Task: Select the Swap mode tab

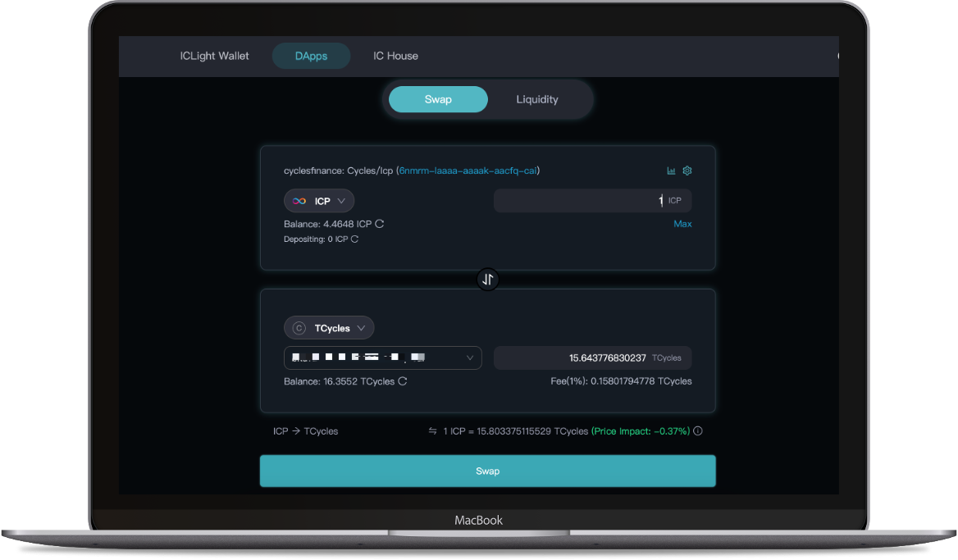Action: [x=438, y=99]
